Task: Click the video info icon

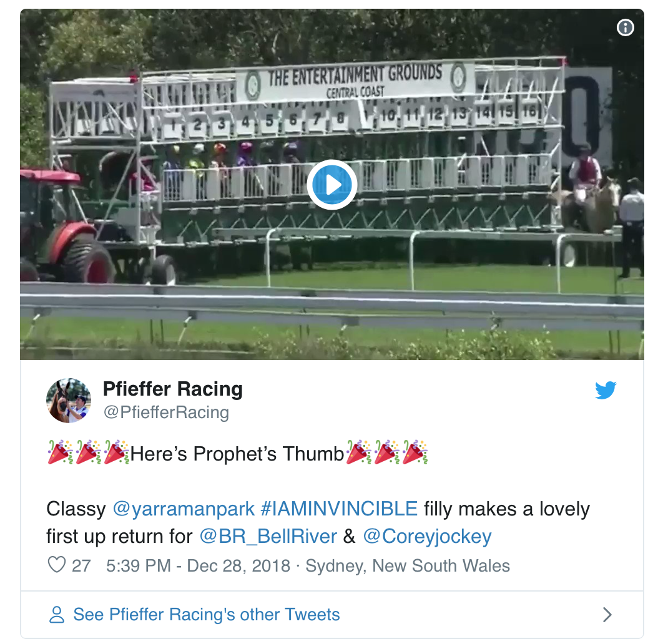Action: point(625,28)
